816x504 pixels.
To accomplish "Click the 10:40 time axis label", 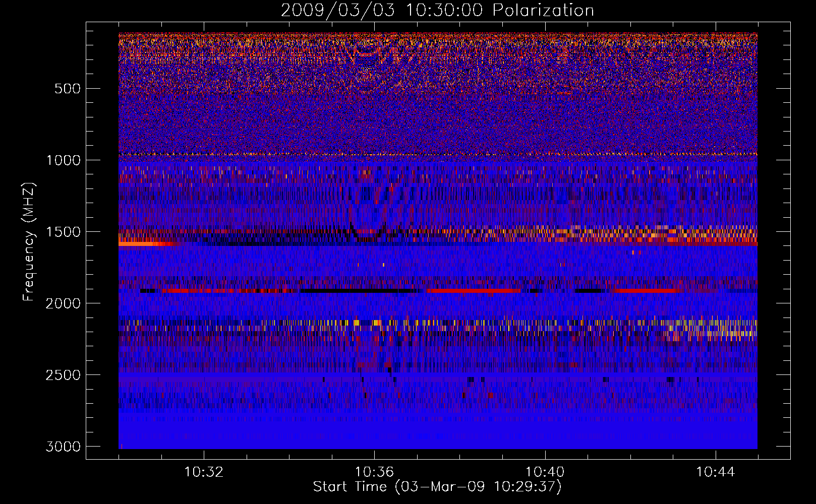I will (545, 472).
